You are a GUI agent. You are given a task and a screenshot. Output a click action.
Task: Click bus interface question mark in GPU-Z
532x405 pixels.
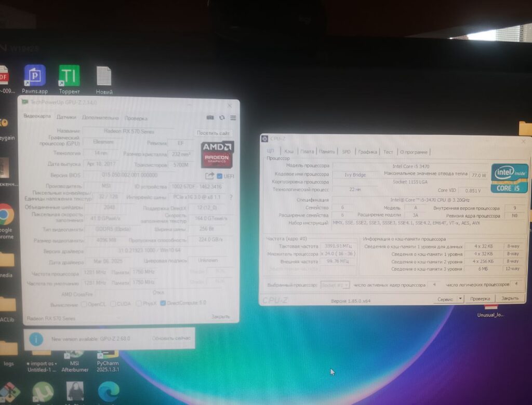tap(231, 197)
